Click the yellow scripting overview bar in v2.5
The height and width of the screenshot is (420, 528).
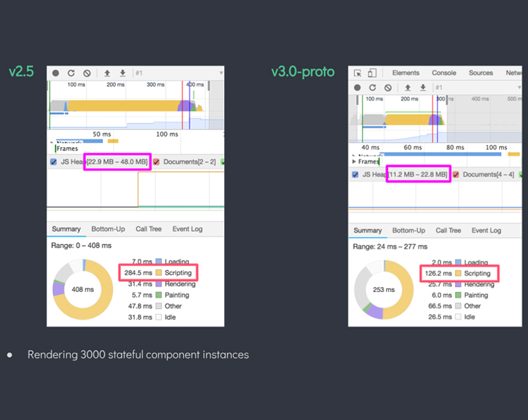[x=123, y=106]
